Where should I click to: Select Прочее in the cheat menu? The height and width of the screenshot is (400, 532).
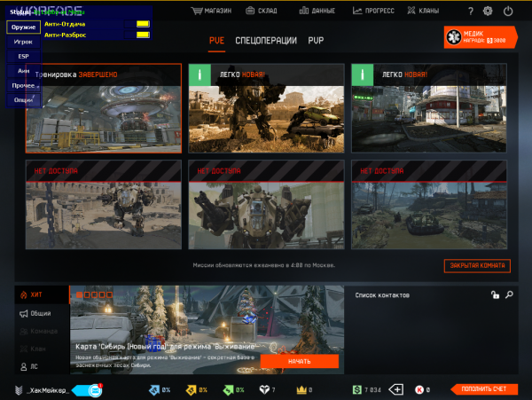pos(23,85)
